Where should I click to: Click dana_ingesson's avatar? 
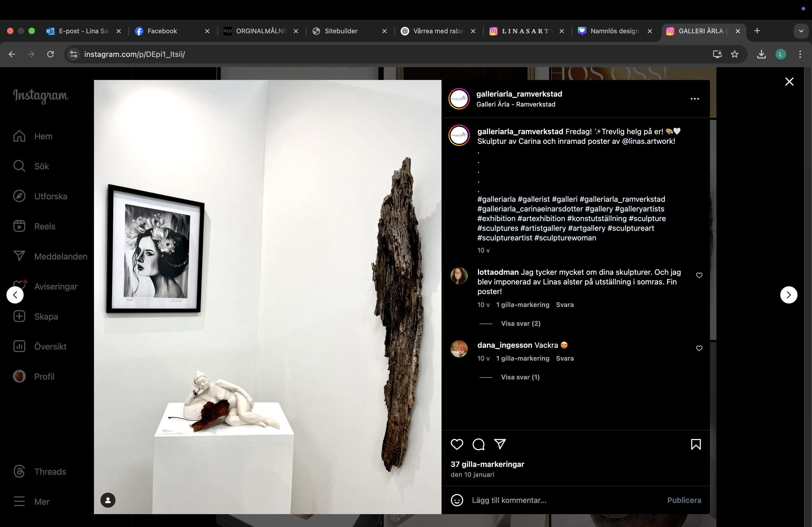(x=459, y=348)
